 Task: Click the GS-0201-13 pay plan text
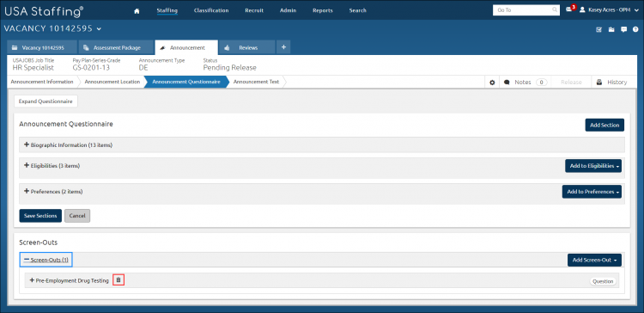point(91,67)
